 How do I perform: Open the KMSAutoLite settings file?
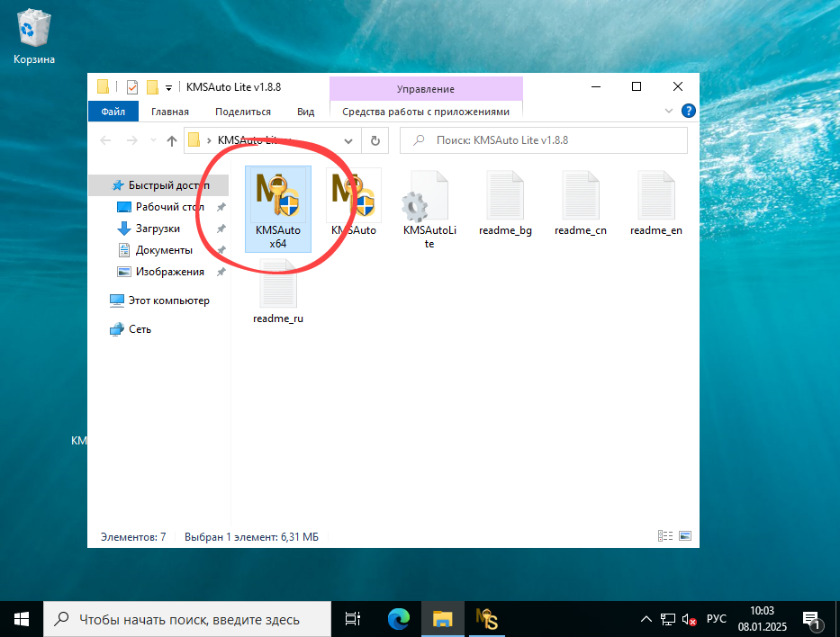click(429, 195)
